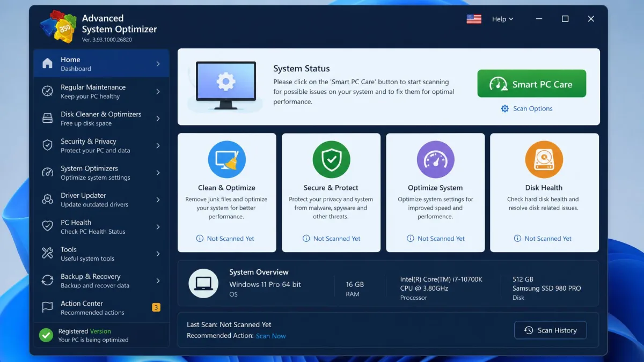Click the Secure & Protect green shield icon
The image size is (644, 362).
331,160
